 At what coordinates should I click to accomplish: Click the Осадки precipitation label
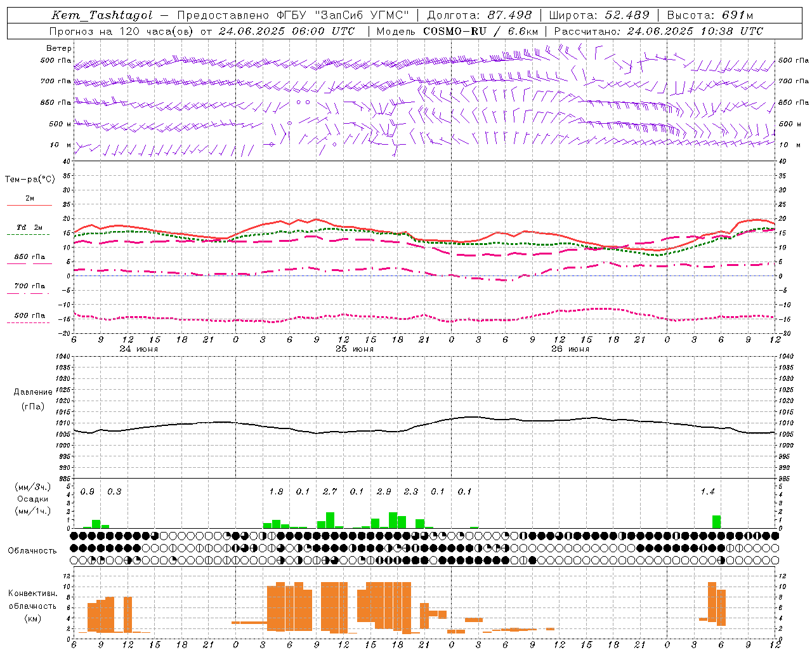coord(33,499)
